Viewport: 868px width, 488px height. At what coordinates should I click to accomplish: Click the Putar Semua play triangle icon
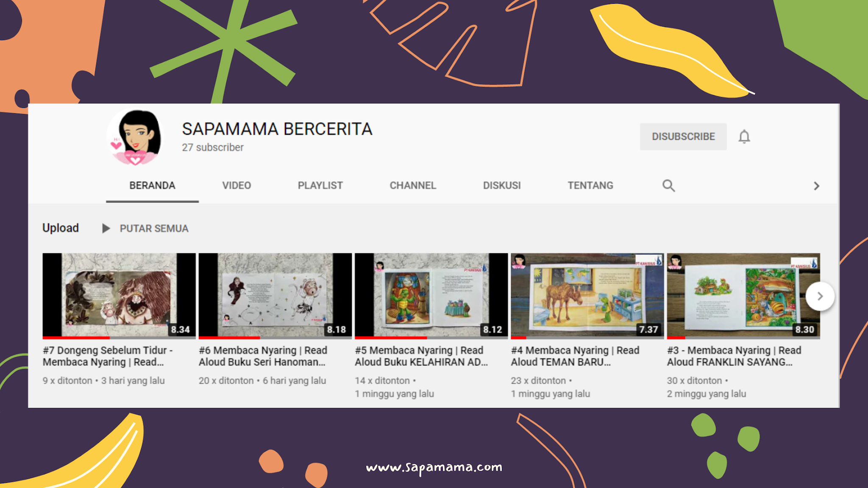pos(106,229)
